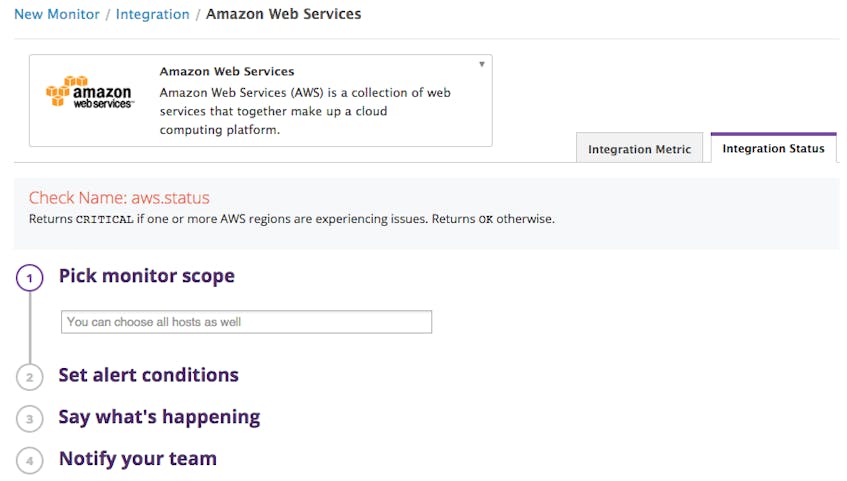847x481 pixels.
Task: Click the step 3 circle icon
Action: click(x=30, y=419)
